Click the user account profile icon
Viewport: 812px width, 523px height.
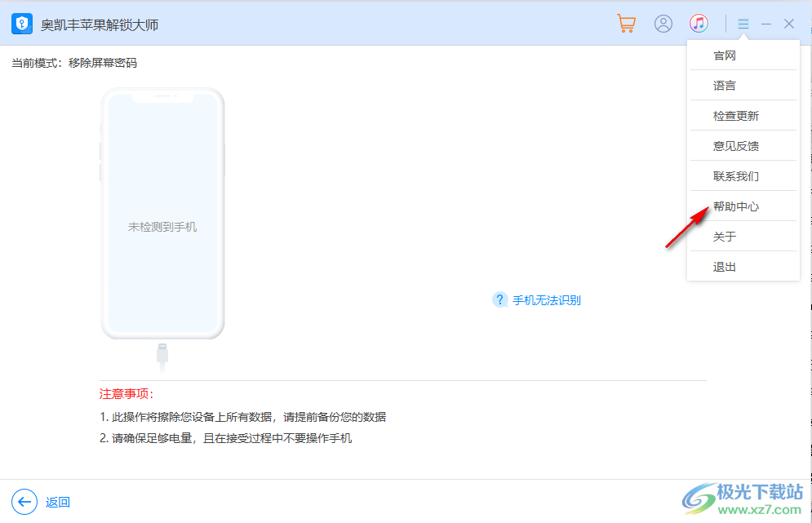pos(663,24)
